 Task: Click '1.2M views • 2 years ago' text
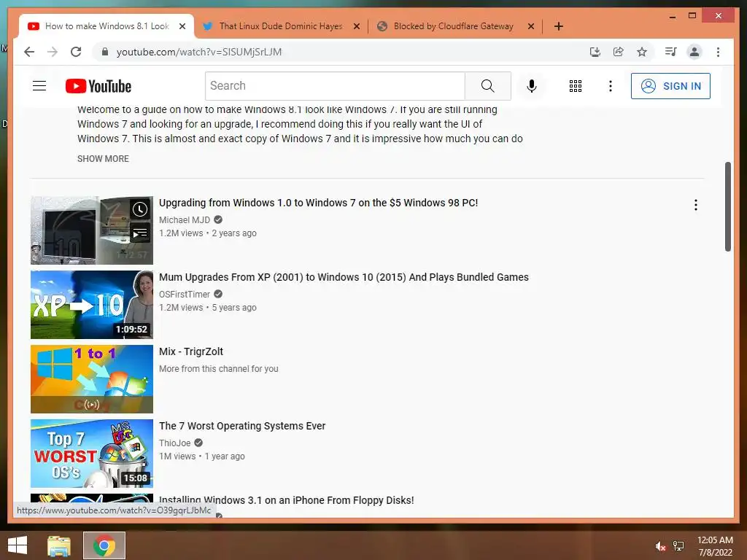pyautogui.click(x=208, y=233)
